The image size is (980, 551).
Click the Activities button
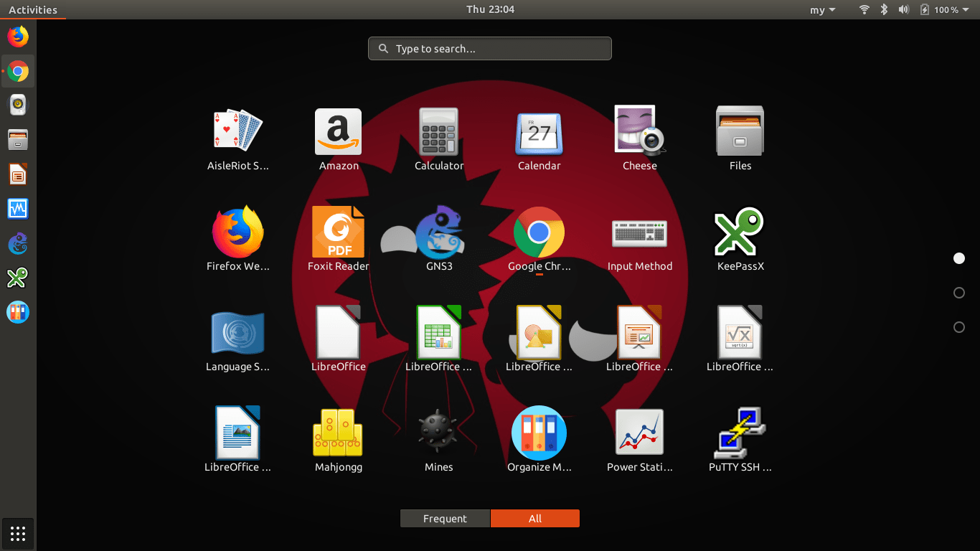(32, 10)
